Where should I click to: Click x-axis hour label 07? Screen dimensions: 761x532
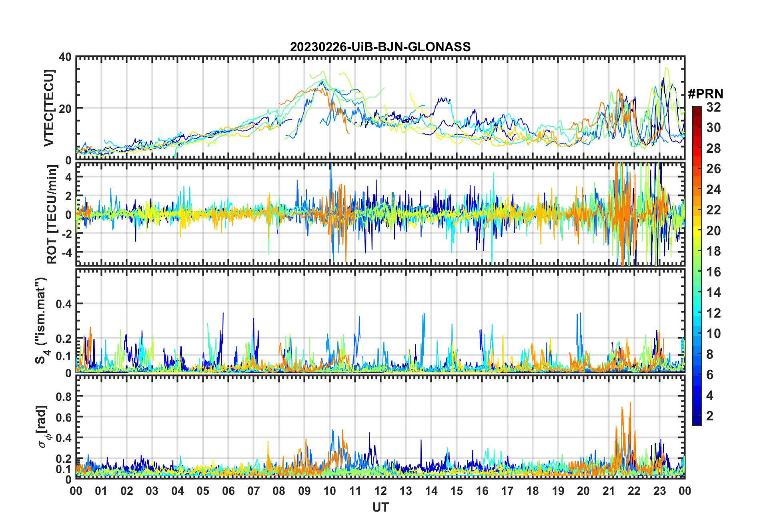click(x=254, y=491)
